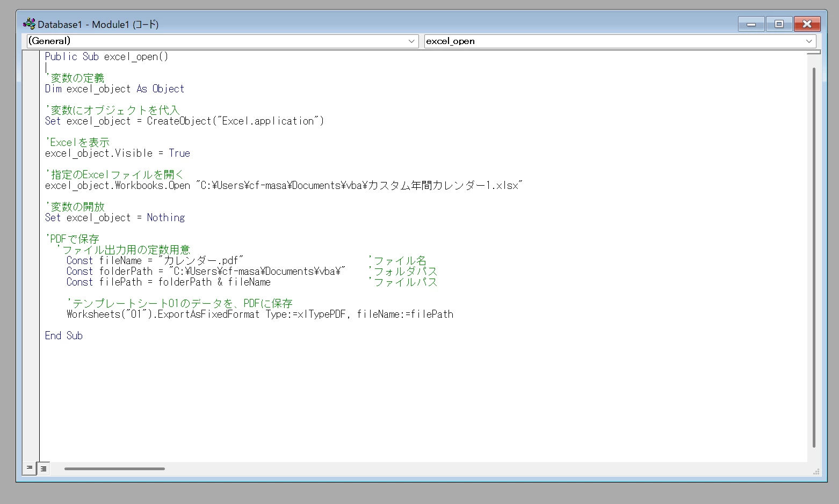Screen dimensions: 839x504
Task: Click the 'Const fileName' line
Action: 155,261
